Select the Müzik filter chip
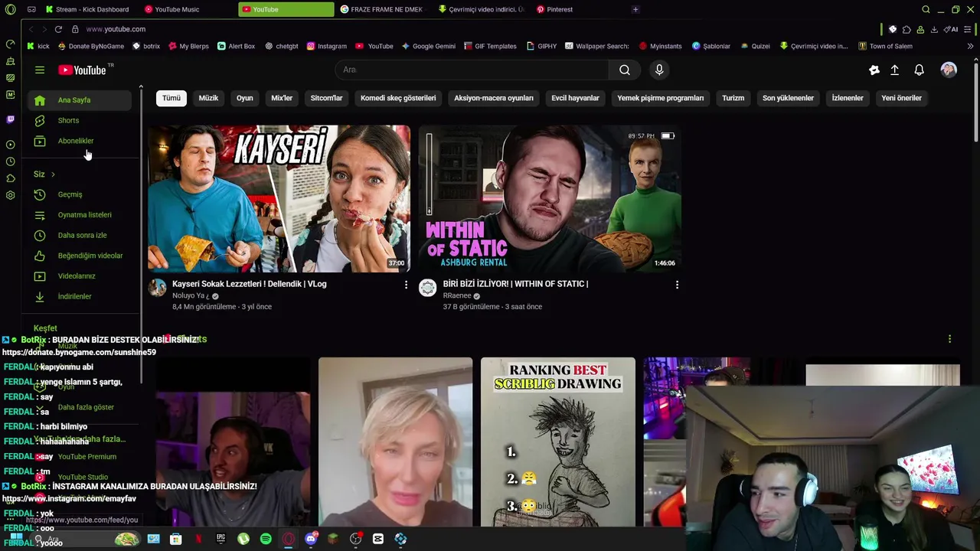 [x=208, y=98]
